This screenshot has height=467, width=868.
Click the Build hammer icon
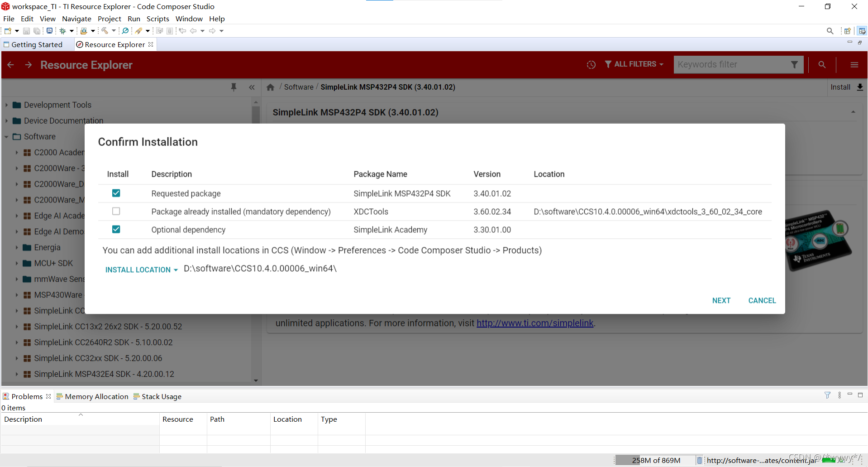tap(105, 31)
